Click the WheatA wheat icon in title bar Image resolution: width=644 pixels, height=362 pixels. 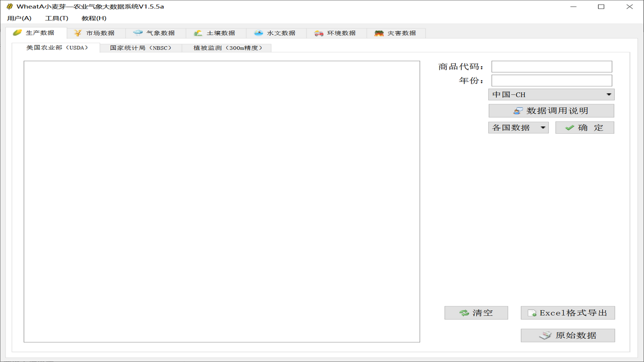(x=10, y=7)
